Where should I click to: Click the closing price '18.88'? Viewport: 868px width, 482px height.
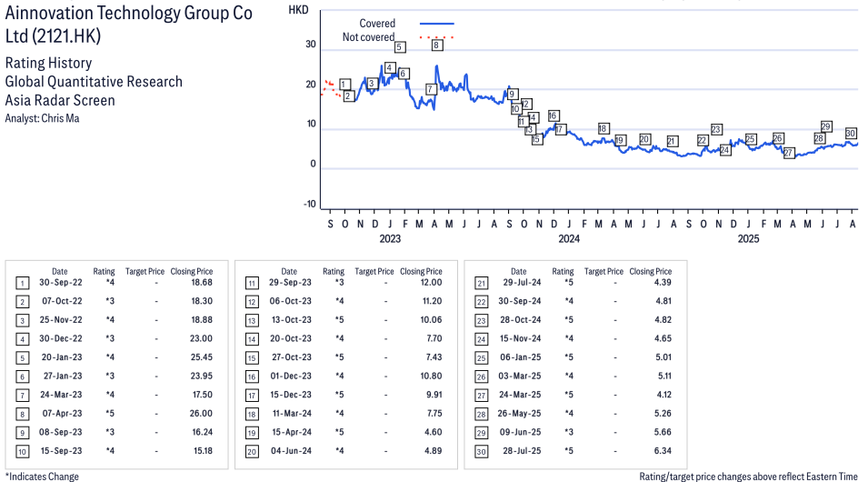coord(202,320)
